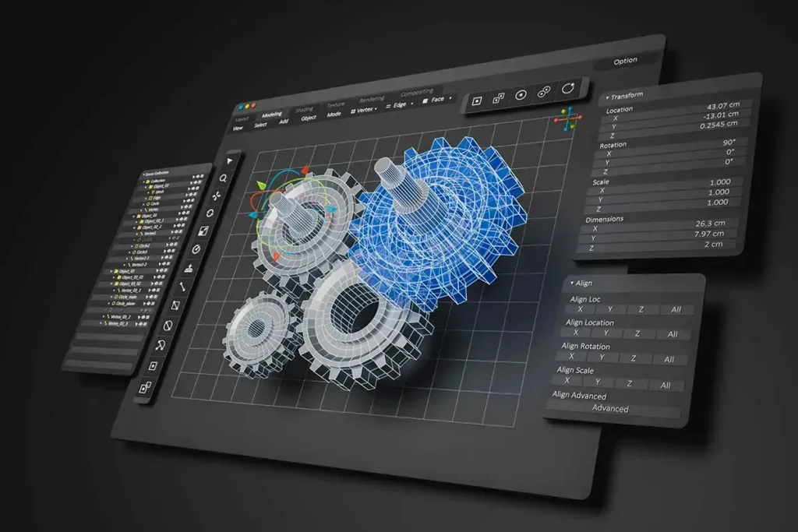Click the Option button at top right

point(625,61)
